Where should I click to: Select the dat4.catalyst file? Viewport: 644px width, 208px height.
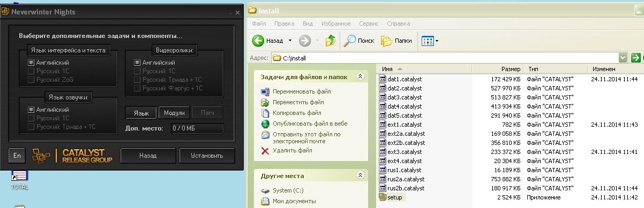click(x=400, y=106)
